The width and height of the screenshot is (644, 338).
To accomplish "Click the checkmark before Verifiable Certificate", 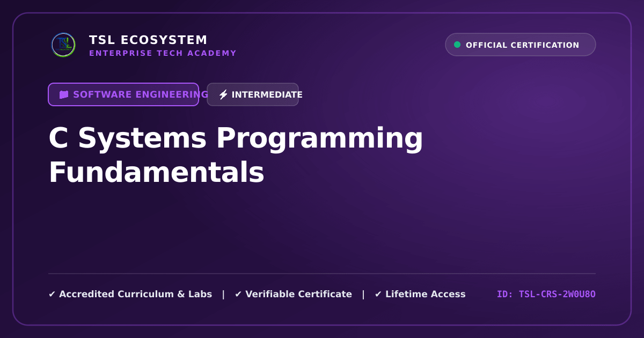I will tap(238, 294).
